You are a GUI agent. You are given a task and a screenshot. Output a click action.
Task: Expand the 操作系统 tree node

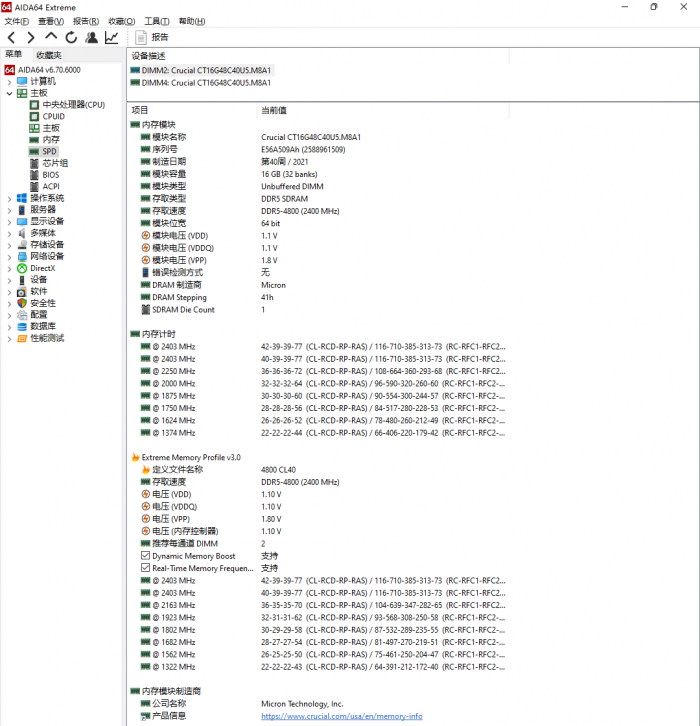[9, 199]
